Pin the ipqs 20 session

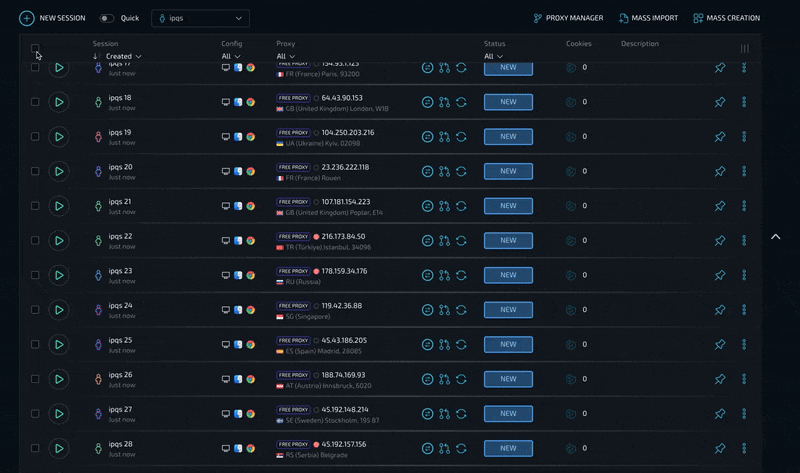point(720,171)
